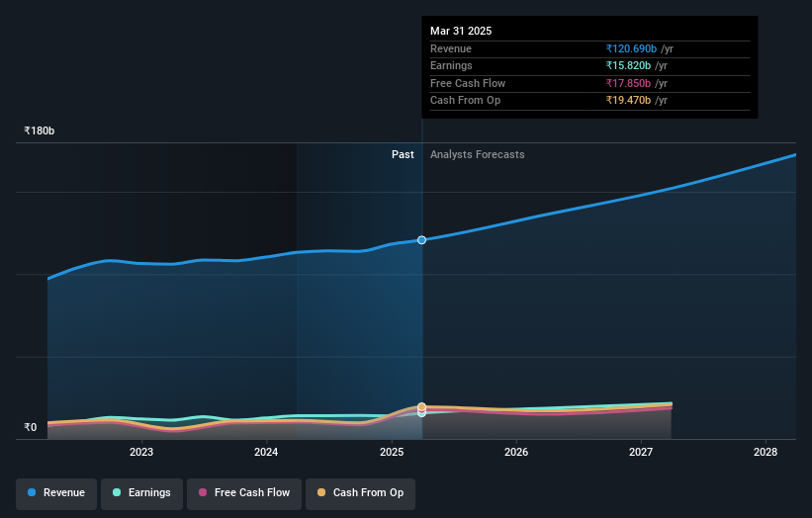This screenshot has height=518, width=812.
Task: Click the 2024 x-axis label
Action: coord(266,453)
